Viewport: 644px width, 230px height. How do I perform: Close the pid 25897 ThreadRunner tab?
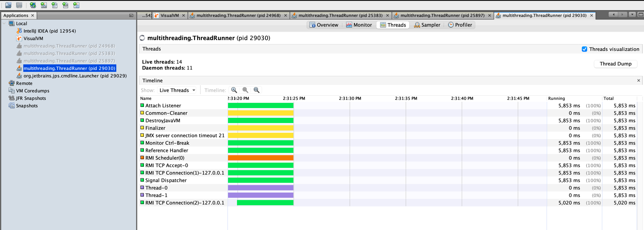(490, 15)
